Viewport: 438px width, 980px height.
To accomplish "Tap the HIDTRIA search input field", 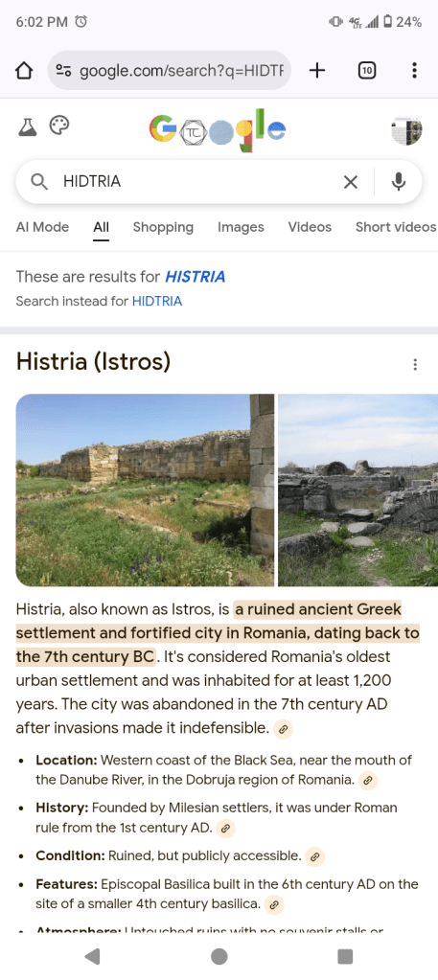I will 194,182.
